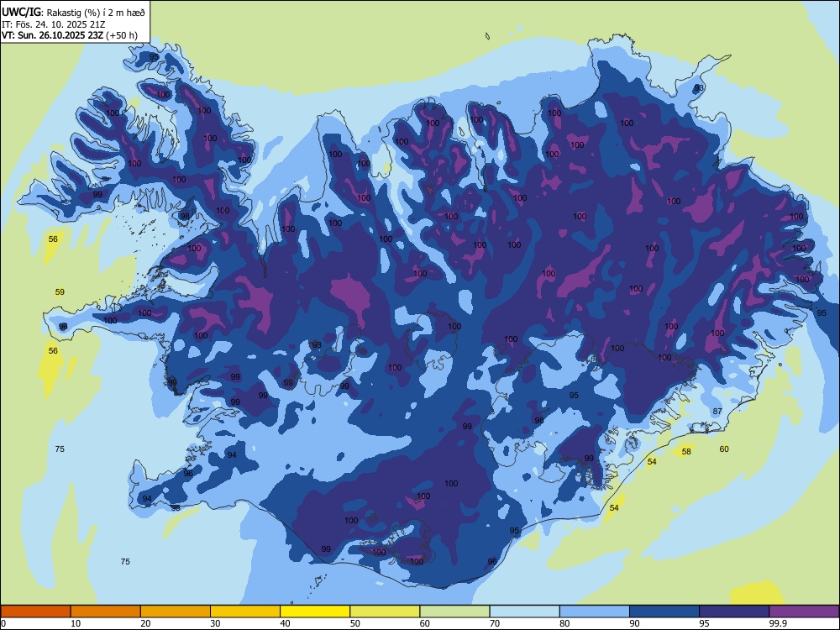Click the humidity value '93' on the map
840x630 pixels.
pyautogui.click(x=699, y=88)
